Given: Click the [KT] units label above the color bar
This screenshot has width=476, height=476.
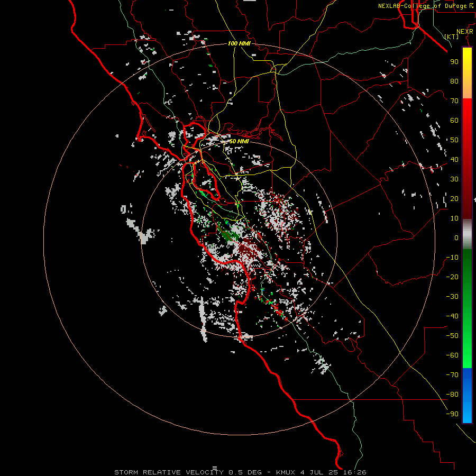Looking at the screenshot, I should (452, 36).
